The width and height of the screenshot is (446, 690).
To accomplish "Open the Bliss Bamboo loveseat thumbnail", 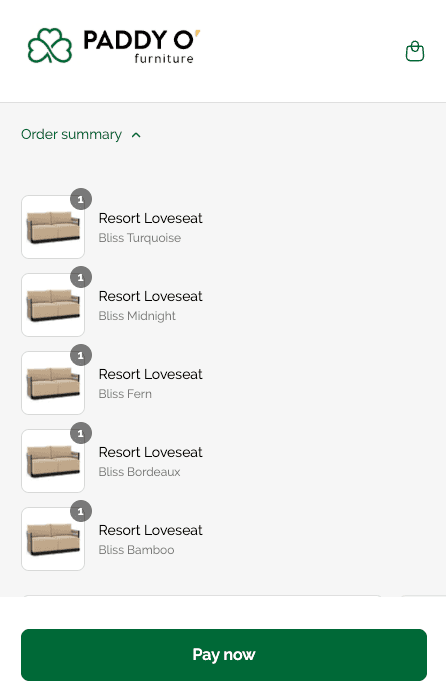I will tap(53, 539).
